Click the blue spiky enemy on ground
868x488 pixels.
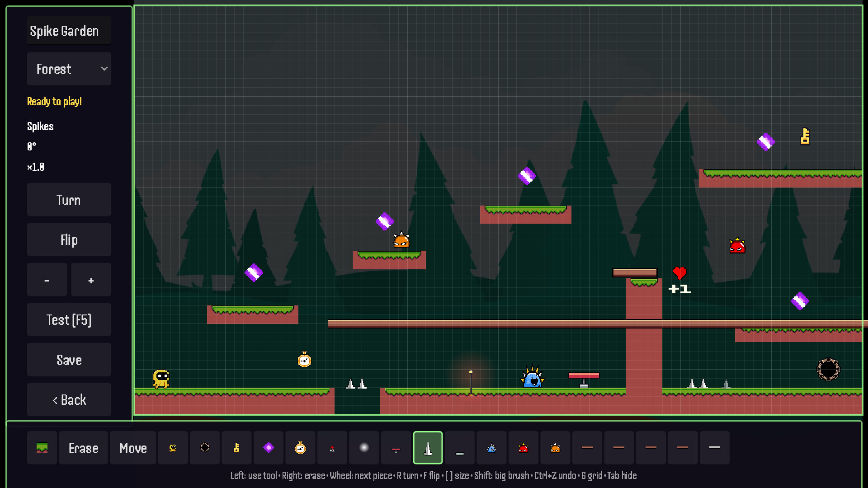point(533,377)
